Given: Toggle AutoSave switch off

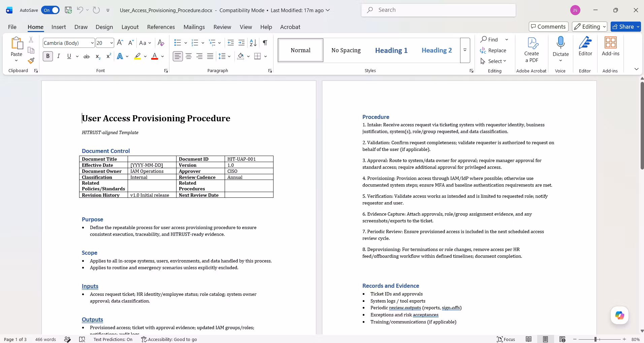Looking at the screenshot, I should pos(50,10).
